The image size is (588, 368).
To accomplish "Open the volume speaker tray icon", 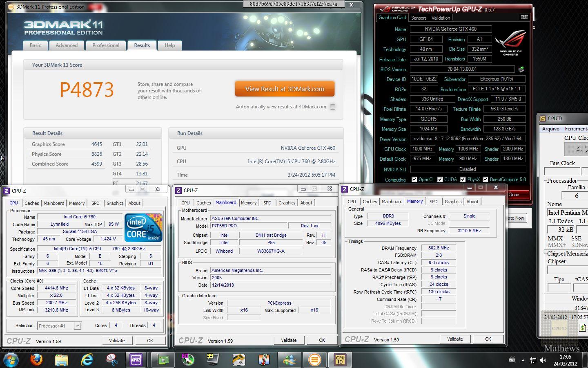I will coord(543,360).
